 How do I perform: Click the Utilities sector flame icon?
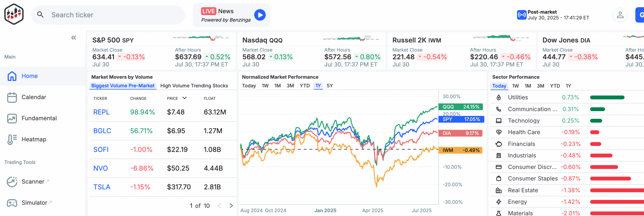tap(499, 97)
